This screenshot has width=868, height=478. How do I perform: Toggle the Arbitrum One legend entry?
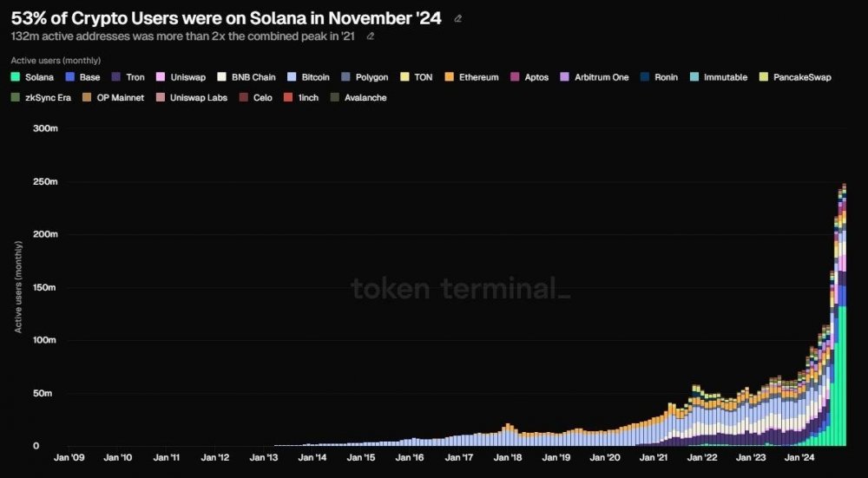coord(595,77)
